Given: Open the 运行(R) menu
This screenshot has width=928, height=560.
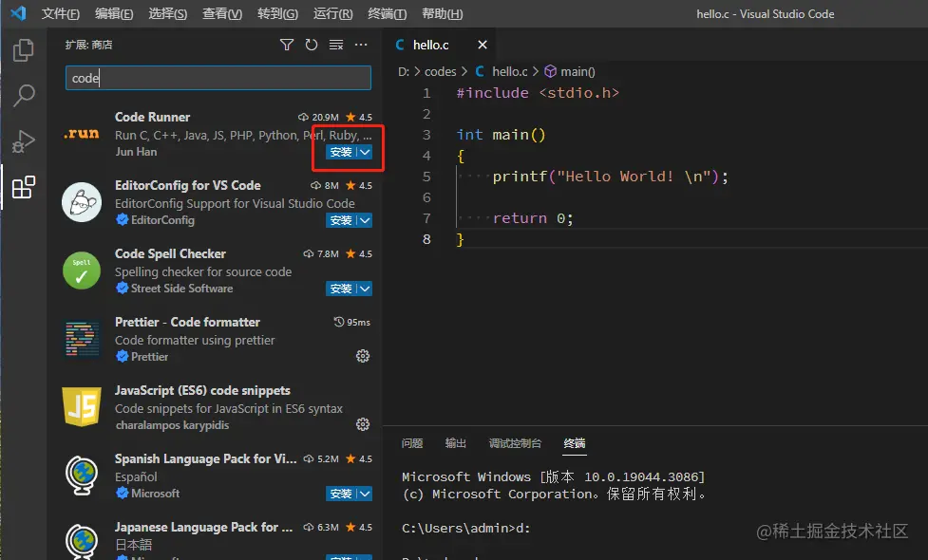Looking at the screenshot, I should (x=332, y=13).
